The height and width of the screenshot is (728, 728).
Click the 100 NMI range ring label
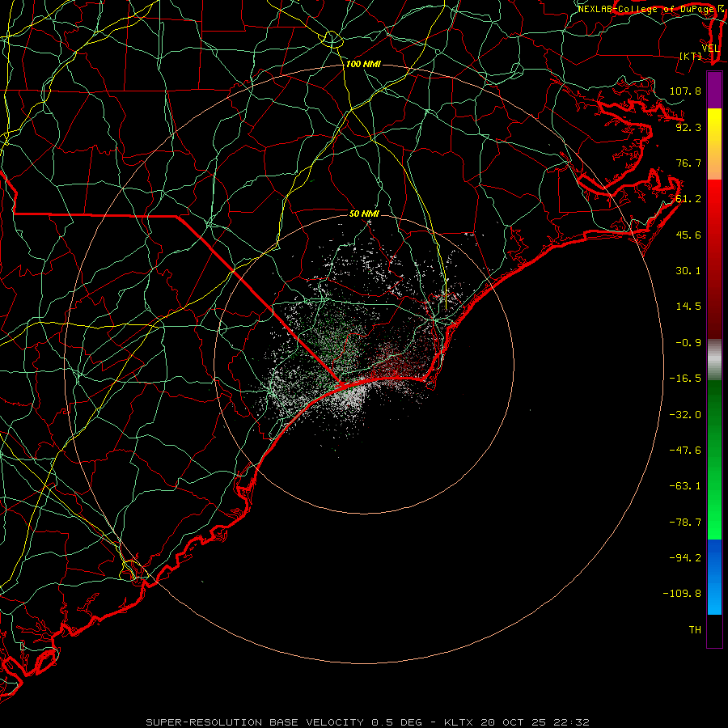363,64
